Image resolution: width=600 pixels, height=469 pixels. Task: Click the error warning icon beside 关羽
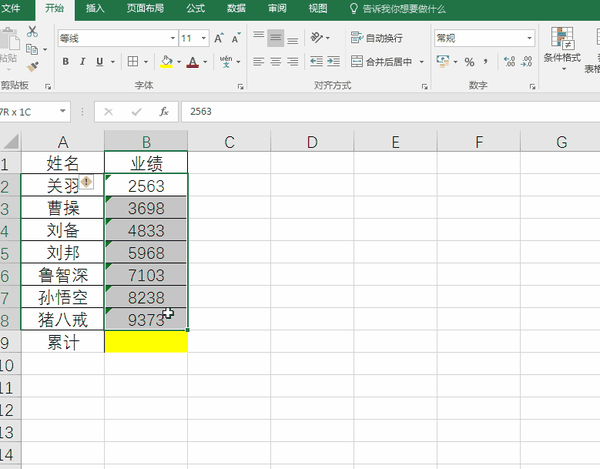point(86,182)
